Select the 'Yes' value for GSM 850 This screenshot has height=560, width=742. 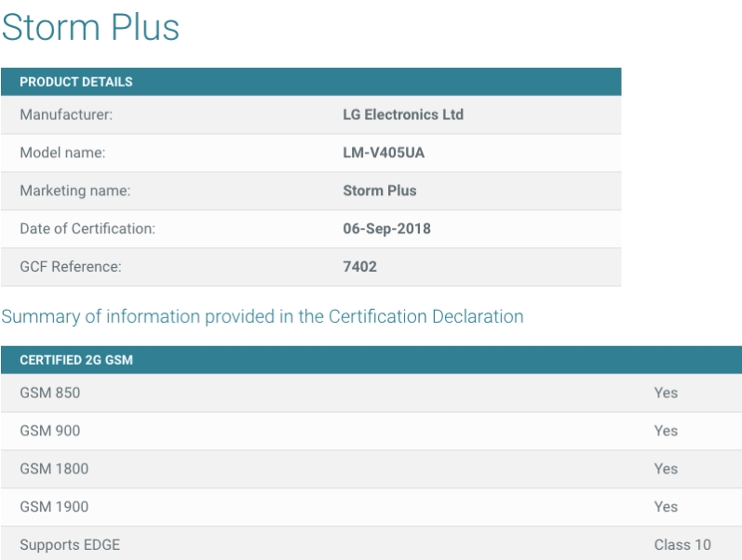click(666, 393)
